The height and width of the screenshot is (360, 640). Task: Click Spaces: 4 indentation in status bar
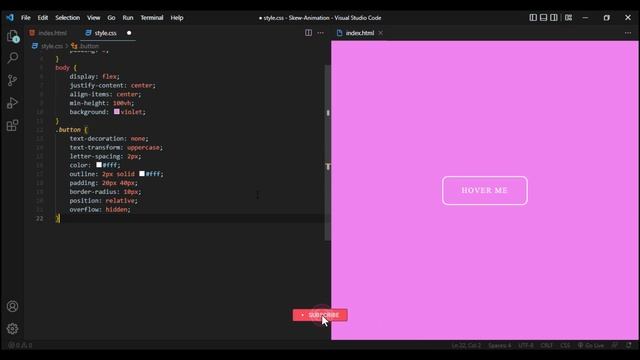(x=500, y=345)
